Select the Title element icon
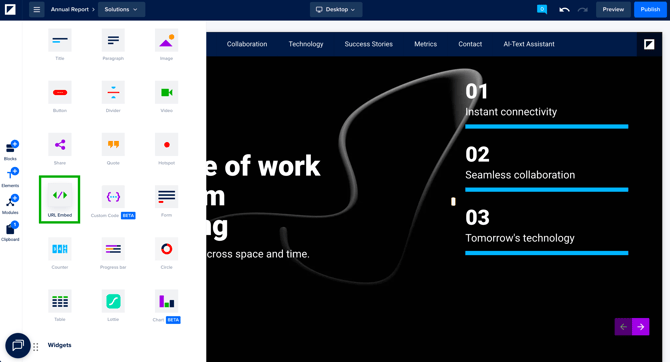This screenshot has width=670, height=362. click(x=60, y=41)
